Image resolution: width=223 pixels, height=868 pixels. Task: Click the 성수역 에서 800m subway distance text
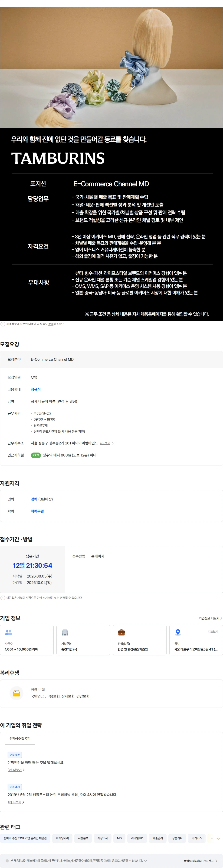pos(69,455)
